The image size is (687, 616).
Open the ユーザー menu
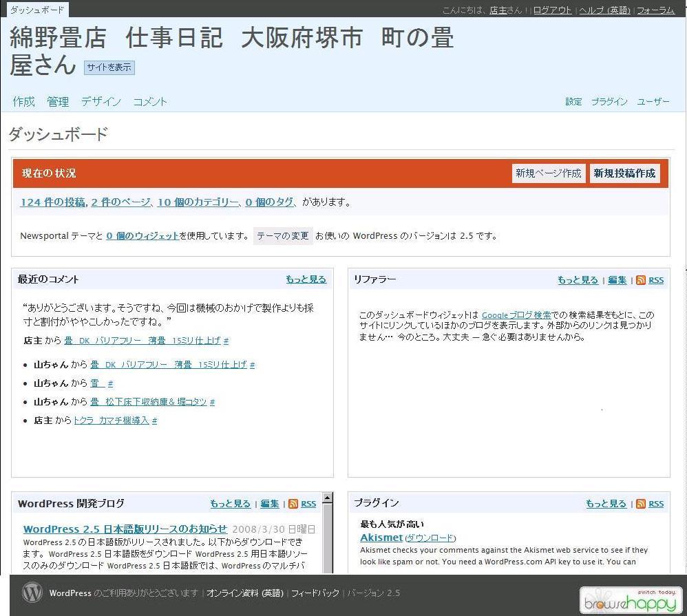[653, 102]
